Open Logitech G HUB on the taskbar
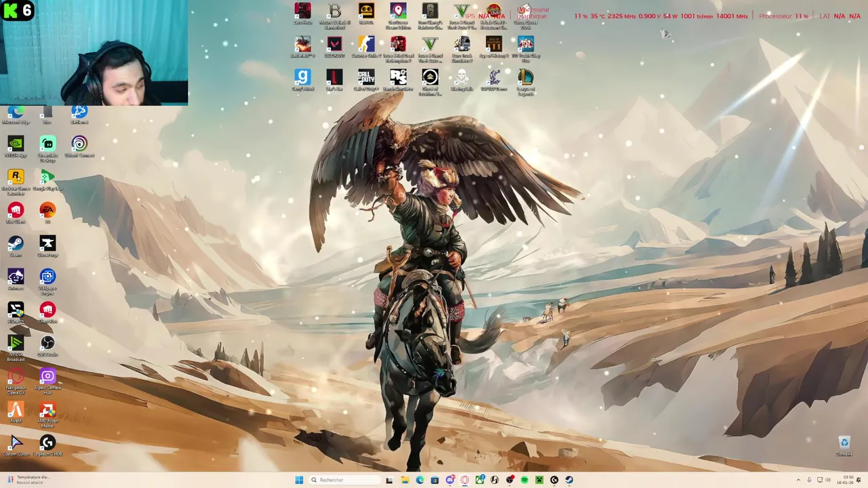Image resolution: width=868 pixels, height=488 pixels. click(x=554, y=480)
